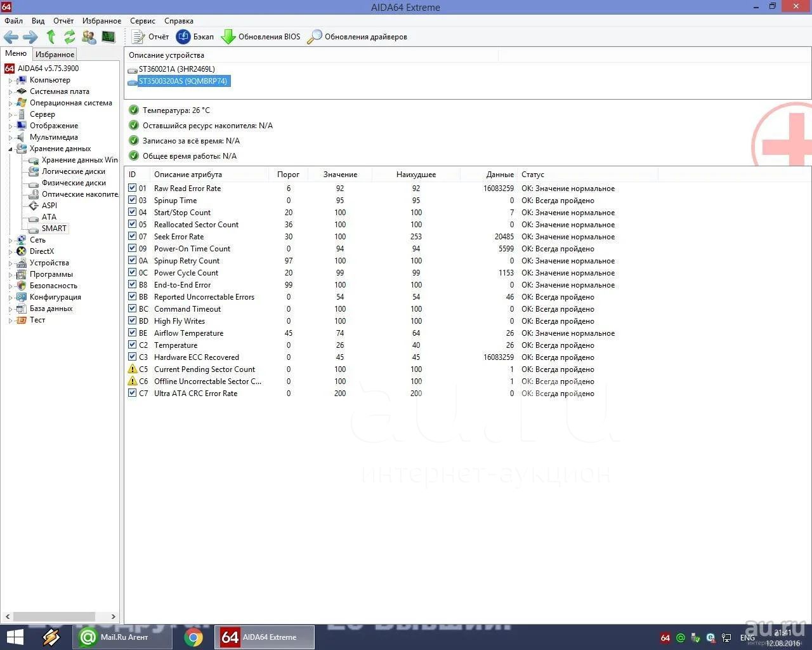Screen dimensions: 812x650
Task: Open Обновления BIOS
Action: coord(261,37)
